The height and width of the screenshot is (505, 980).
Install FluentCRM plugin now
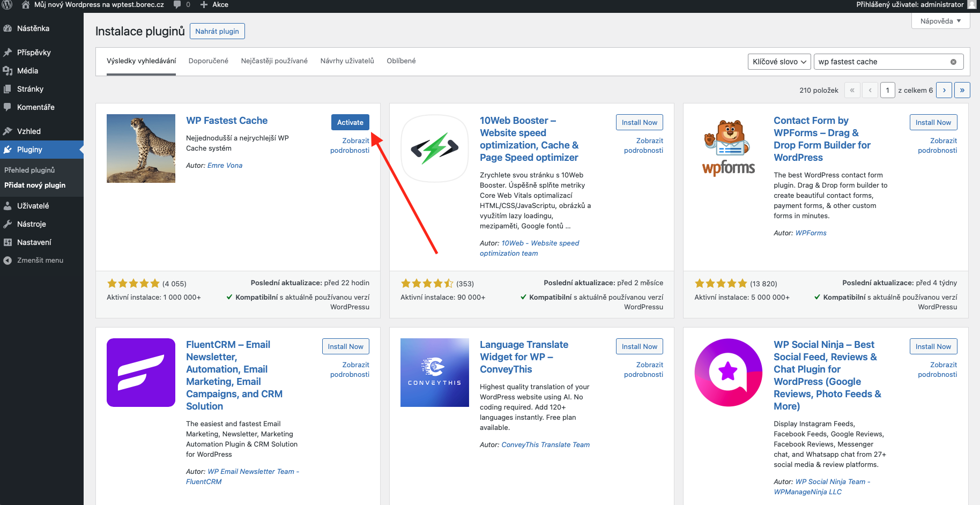(346, 346)
